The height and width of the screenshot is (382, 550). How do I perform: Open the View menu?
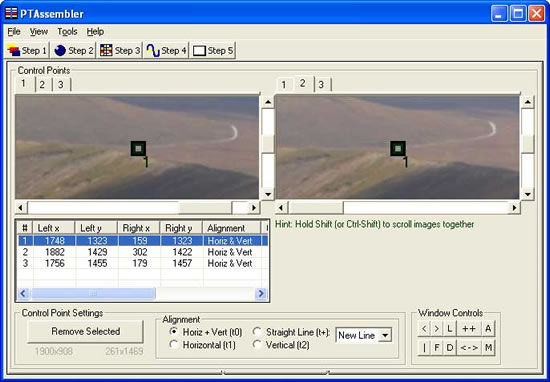tap(39, 32)
